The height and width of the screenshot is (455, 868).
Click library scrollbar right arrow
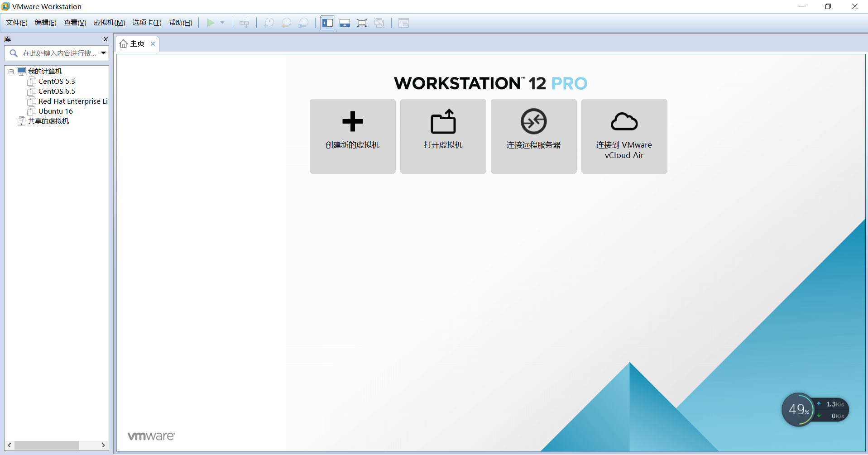point(103,445)
